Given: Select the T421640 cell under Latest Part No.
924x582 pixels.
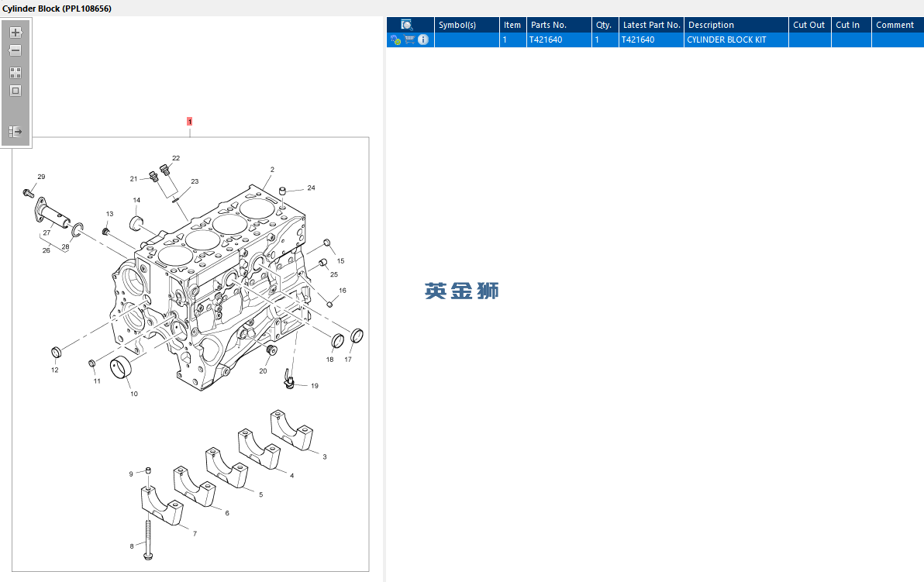Looking at the screenshot, I should 651,40.
